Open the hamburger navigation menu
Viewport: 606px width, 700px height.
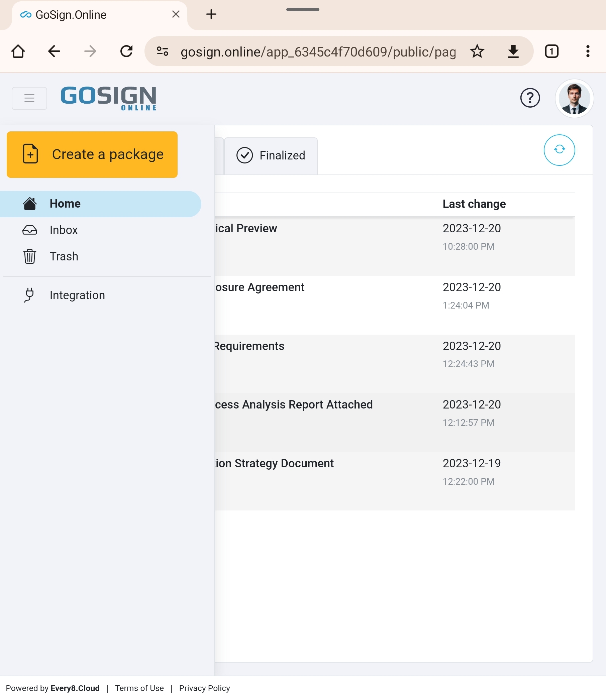[x=29, y=98]
